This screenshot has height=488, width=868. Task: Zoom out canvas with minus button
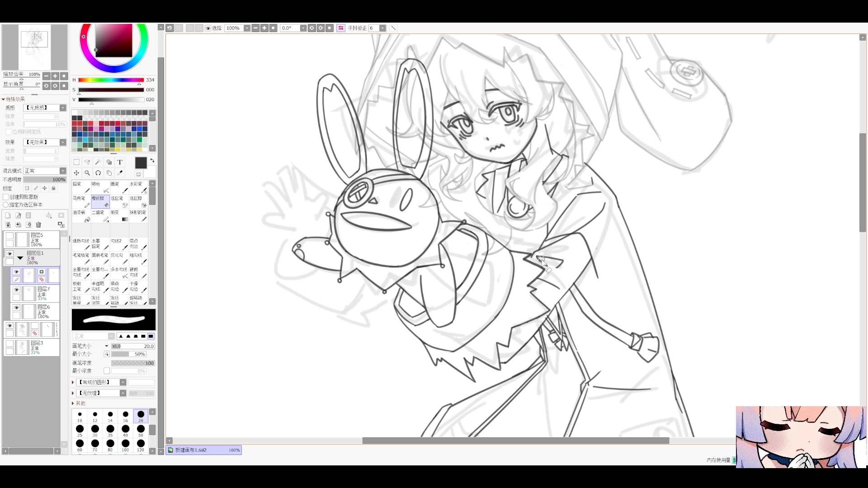(255, 28)
